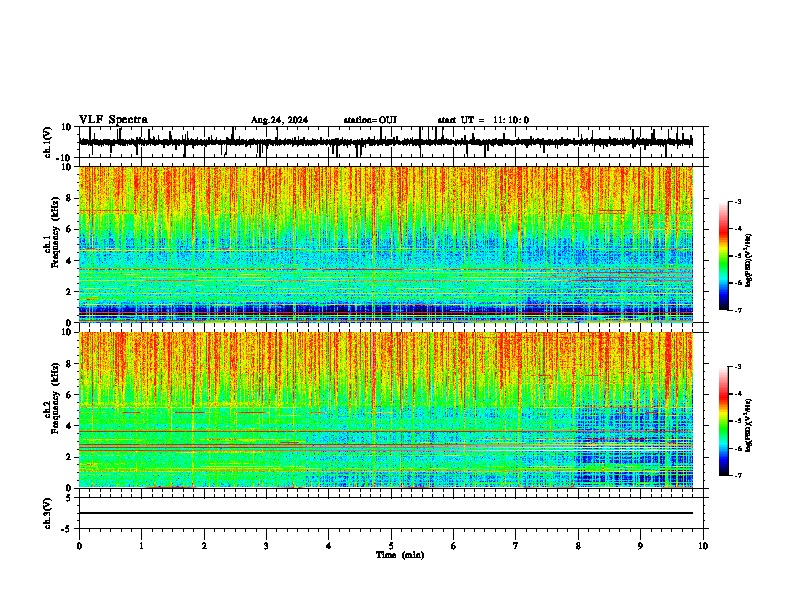This screenshot has height=612, width=792.
Task: Click the 'station=OUJ' header text
Action: (x=370, y=120)
